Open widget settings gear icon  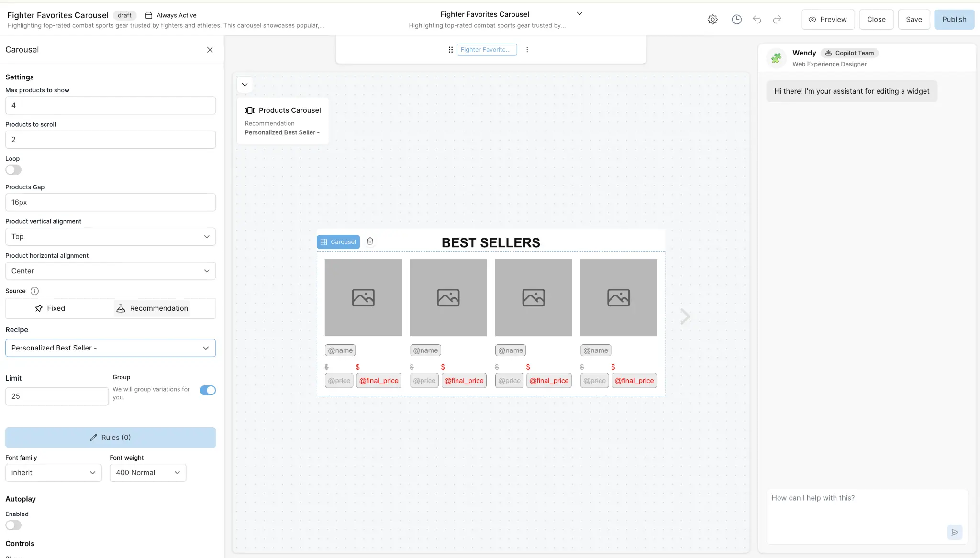point(713,20)
